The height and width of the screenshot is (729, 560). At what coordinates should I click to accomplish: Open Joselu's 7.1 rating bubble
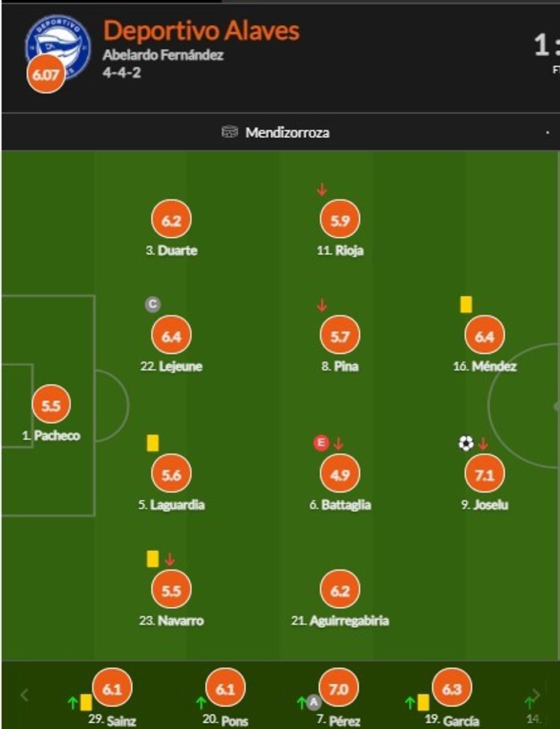(x=484, y=475)
